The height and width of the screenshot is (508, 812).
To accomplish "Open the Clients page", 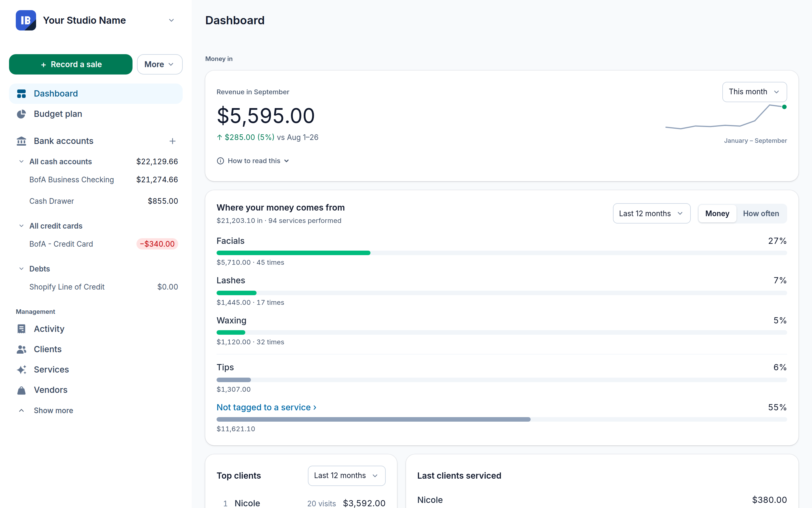I will (96, 349).
